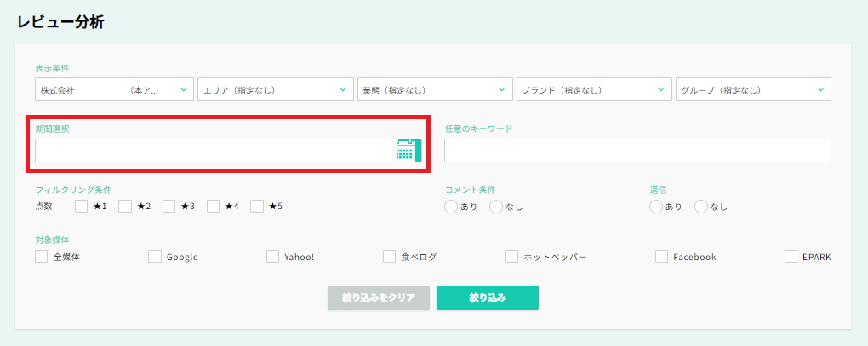Toggle the Google media checkbox
868x346 pixels.
click(x=155, y=256)
